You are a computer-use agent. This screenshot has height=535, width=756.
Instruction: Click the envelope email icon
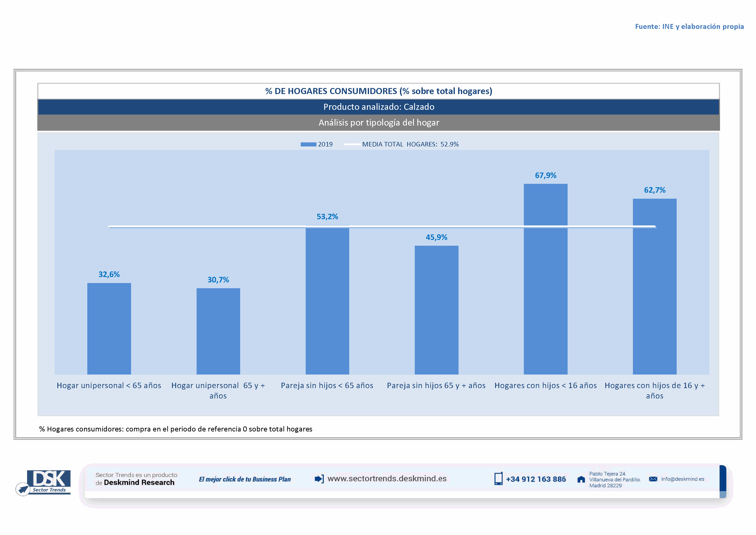(x=653, y=479)
